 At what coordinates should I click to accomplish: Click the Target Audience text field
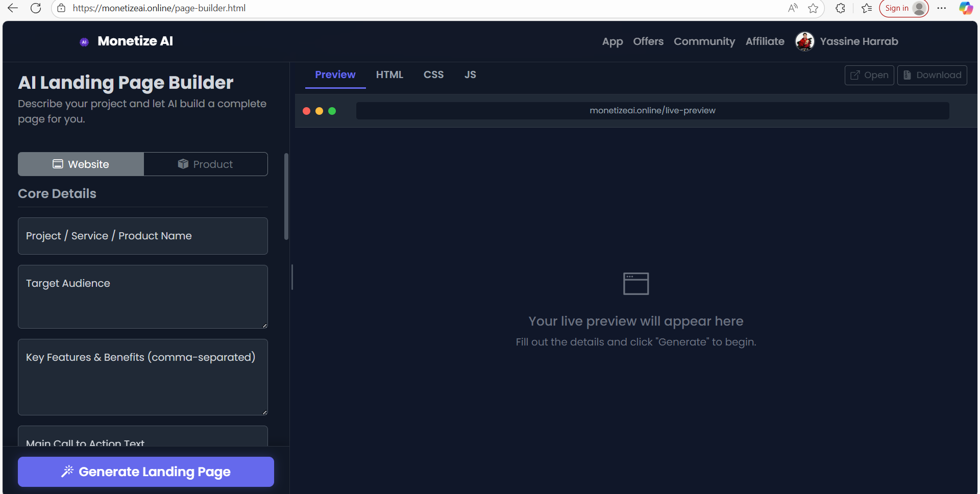tap(142, 296)
